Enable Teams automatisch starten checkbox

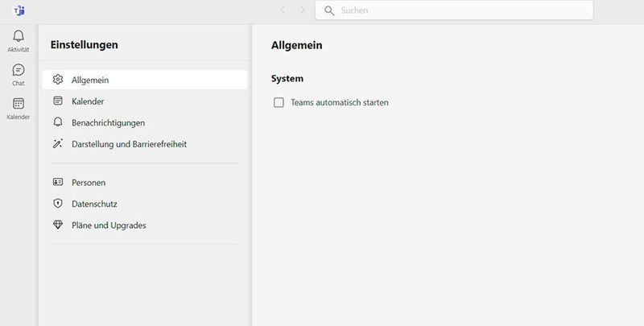[279, 102]
